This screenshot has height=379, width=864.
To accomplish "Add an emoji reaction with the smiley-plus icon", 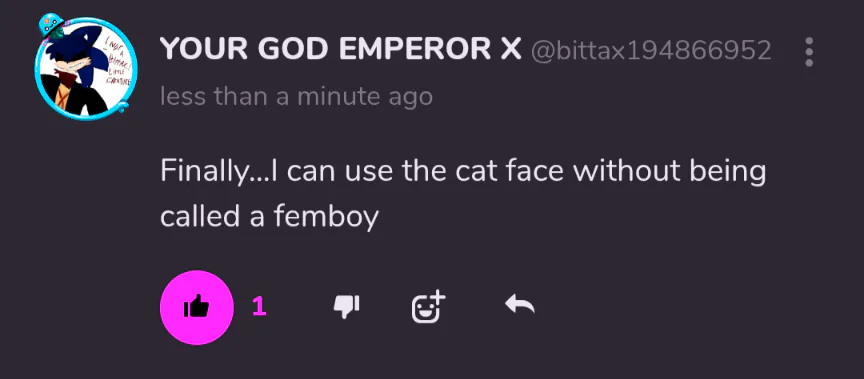I will (428, 306).
